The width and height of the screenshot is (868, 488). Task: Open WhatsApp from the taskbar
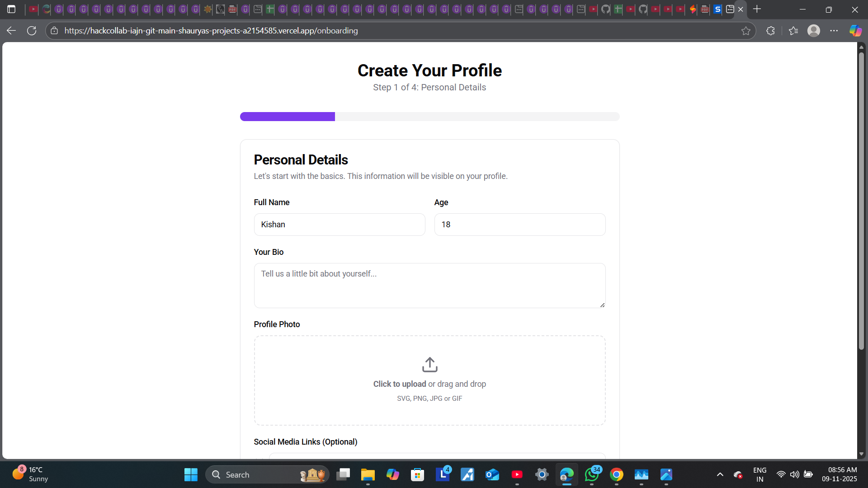click(x=592, y=475)
